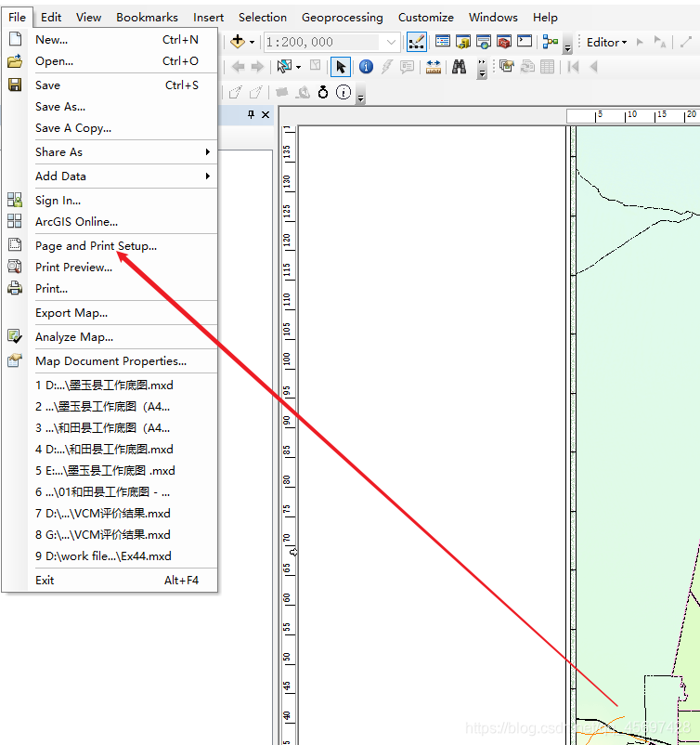Open the Find binoculars tool
This screenshot has width=700, height=745.
(x=459, y=67)
